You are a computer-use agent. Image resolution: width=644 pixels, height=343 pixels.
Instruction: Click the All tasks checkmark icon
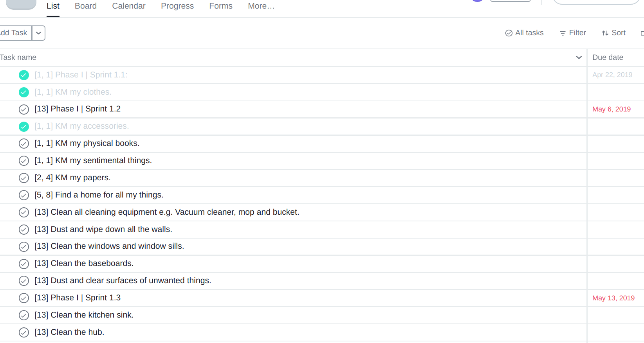click(509, 33)
